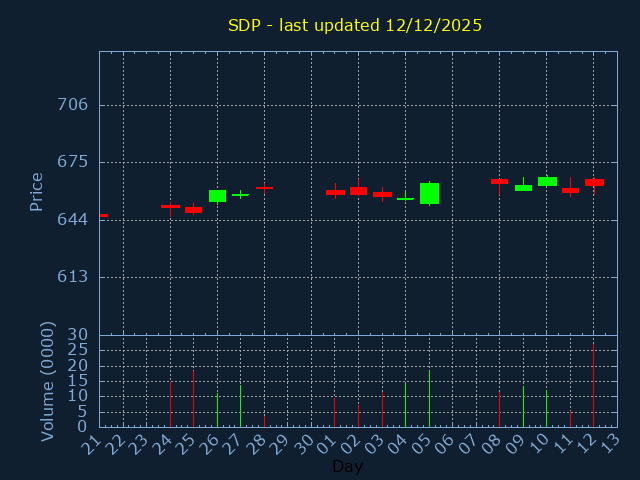Viewport: 640px width, 480px height.
Task: Click the green candlestick on day 26
Action: pyautogui.click(x=217, y=196)
